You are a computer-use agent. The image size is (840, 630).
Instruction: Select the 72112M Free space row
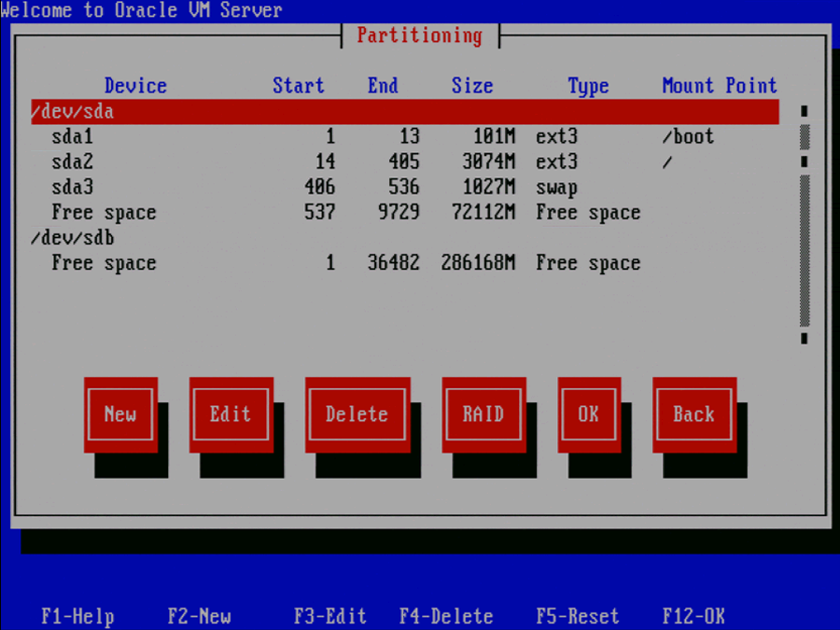coord(405,212)
